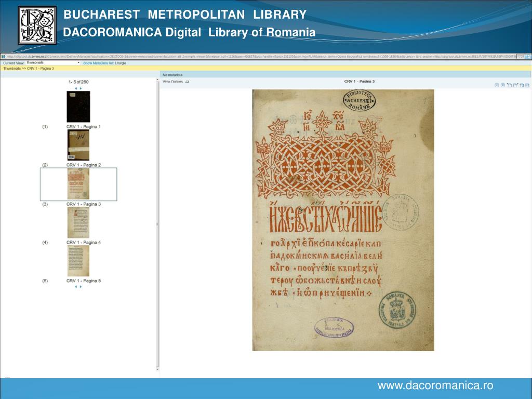The image size is (532, 399).
Task: Click the globe page icon beside the URL
Action: (x=3, y=57)
